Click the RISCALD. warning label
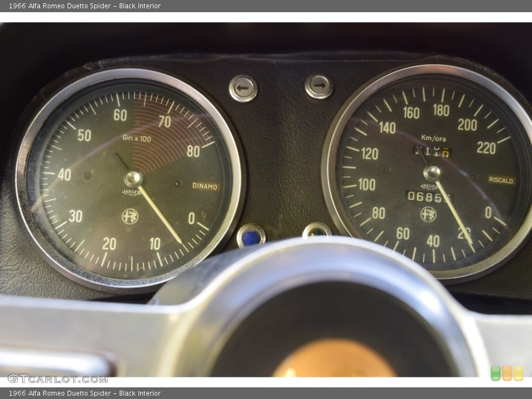The image size is (532, 399). click(501, 180)
